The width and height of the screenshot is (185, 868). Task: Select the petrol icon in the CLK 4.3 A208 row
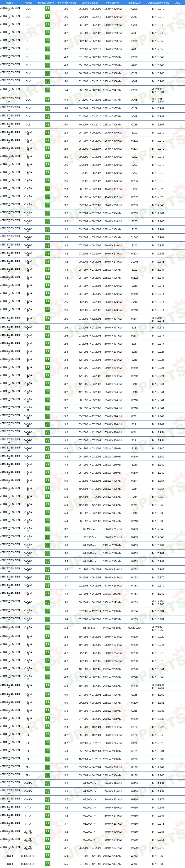click(47, 65)
